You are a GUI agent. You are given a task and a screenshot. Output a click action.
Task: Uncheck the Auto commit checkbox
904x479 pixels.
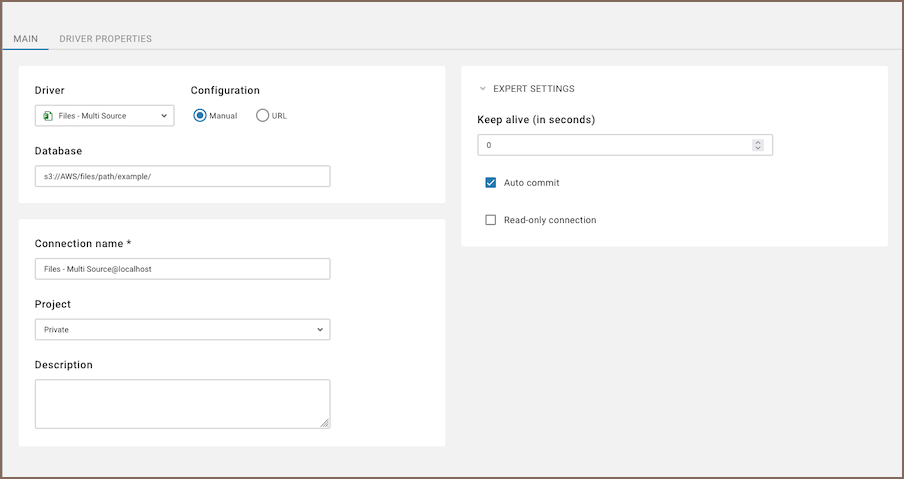[x=490, y=183]
